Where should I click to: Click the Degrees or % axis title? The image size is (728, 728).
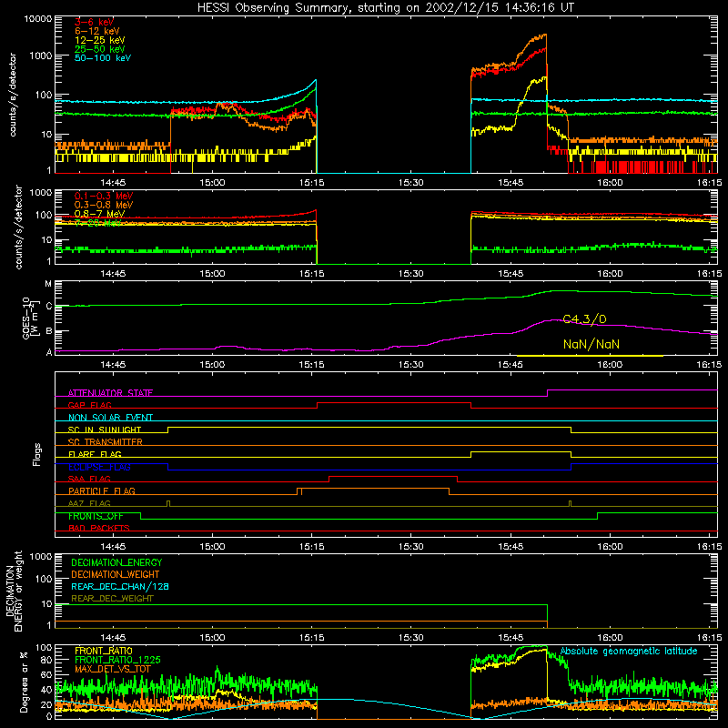(24, 682)
